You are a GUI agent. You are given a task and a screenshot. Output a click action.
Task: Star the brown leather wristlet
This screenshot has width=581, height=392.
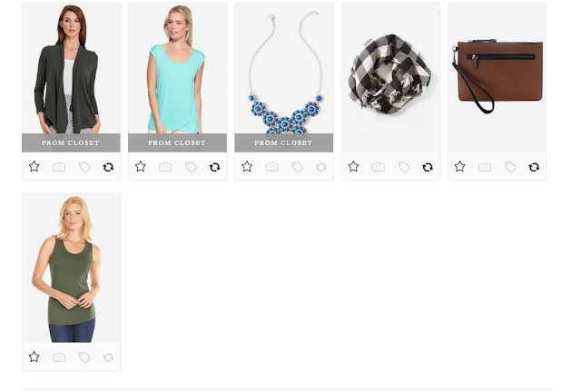click(x=460, y=166)
